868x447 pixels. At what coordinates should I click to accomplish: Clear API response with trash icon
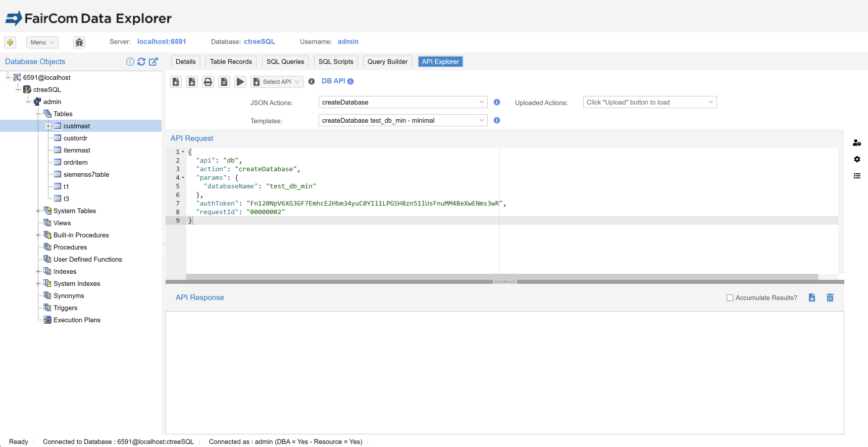[830, 297]
